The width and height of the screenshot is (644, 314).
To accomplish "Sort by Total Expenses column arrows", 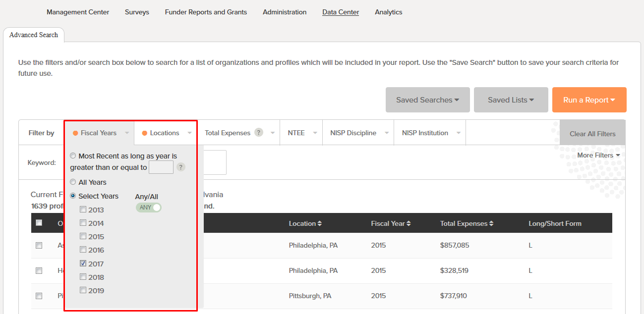I will coord(491,224).
